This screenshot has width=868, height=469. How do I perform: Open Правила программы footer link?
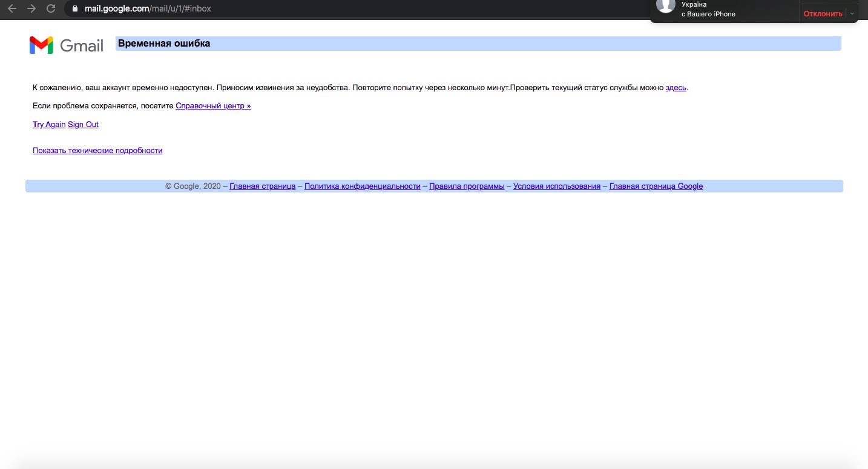(467, 186)
